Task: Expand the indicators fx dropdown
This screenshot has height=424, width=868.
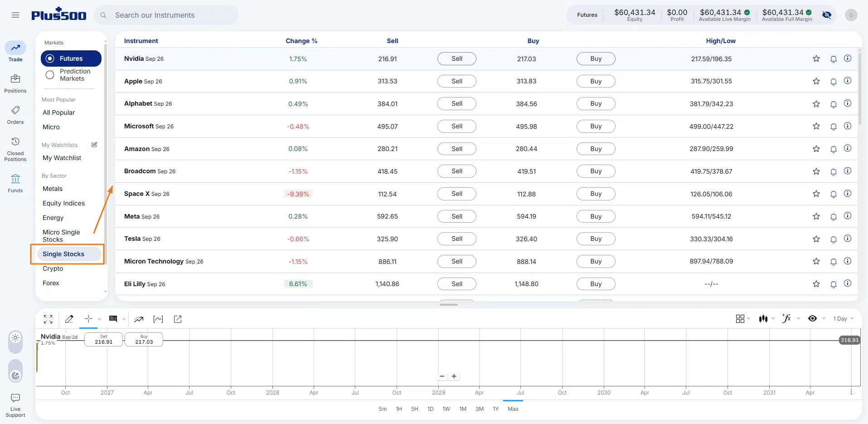Action: [x=791, y=319]
